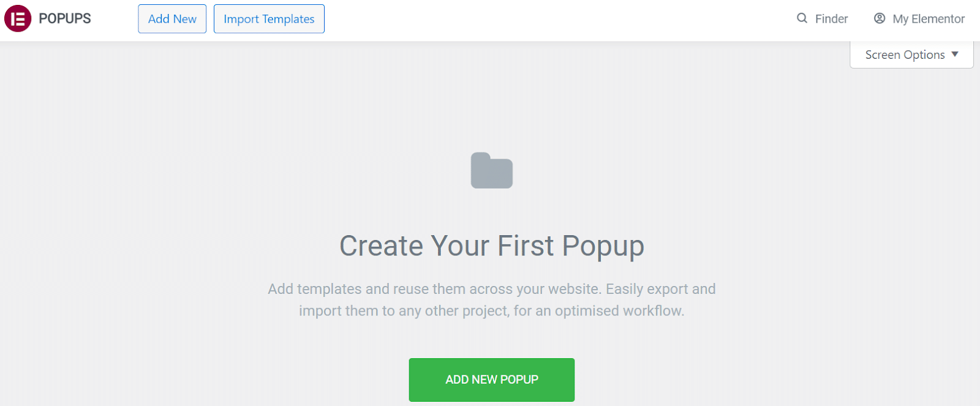The image size is (980, 406).
Task: Click the circled user icon near My Elementor
Action: click(x=879, y=18)
